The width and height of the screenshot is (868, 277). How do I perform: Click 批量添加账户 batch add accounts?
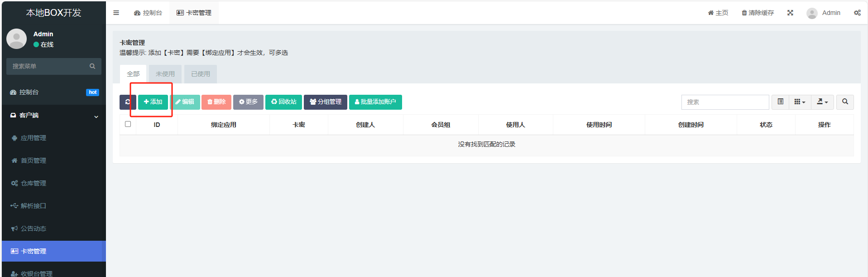coord(375,102)
